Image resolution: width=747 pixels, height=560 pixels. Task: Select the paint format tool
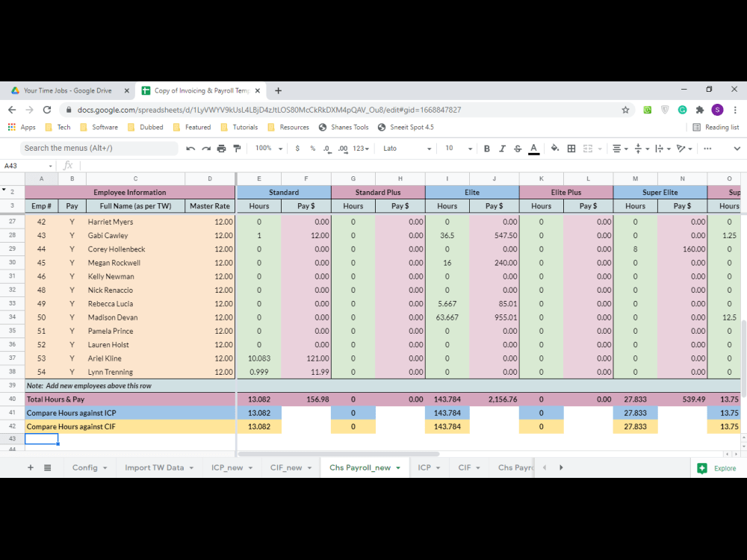pos(237,149)
